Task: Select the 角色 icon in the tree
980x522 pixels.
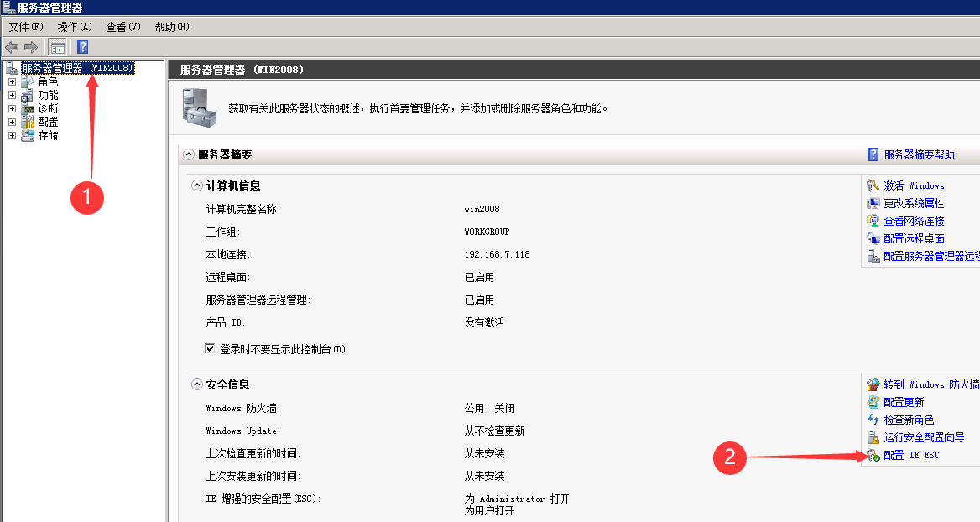Action: coord(28,82)
